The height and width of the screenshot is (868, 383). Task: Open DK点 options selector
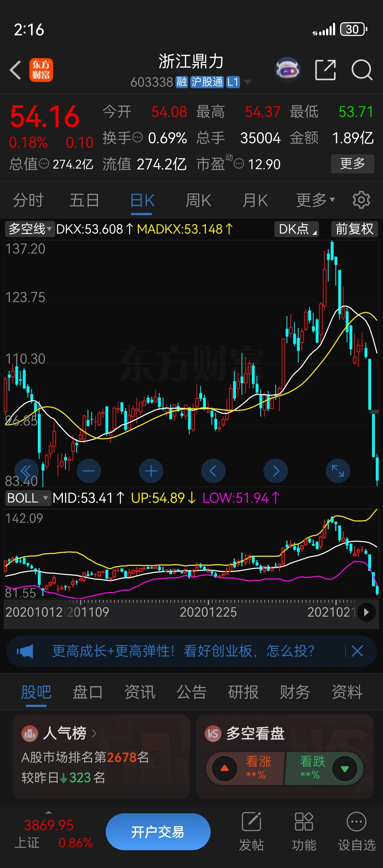[x=297, y=229]
